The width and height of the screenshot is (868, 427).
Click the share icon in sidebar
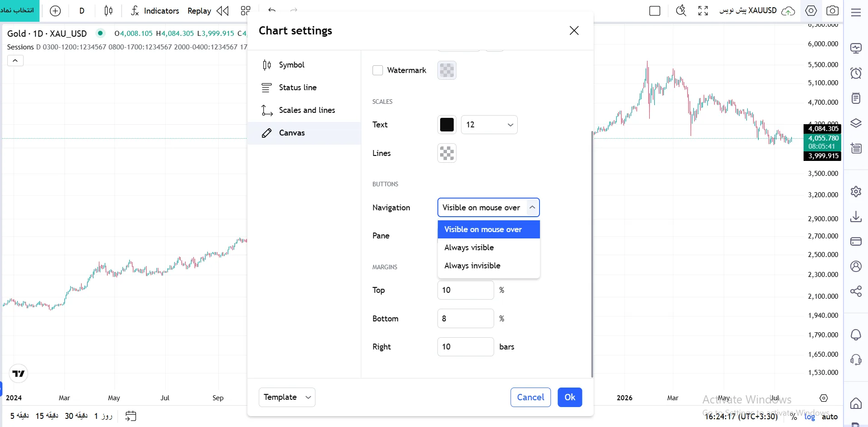[x=856, y=291]
